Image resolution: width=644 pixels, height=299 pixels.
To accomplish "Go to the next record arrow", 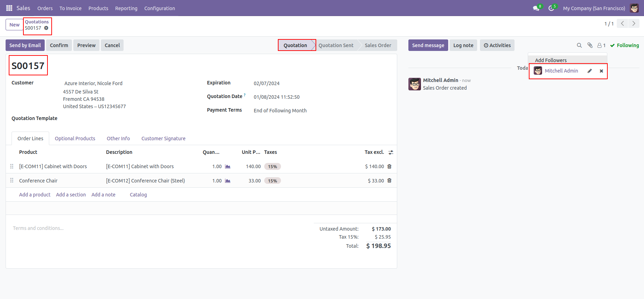I will [x=634, y=23].
